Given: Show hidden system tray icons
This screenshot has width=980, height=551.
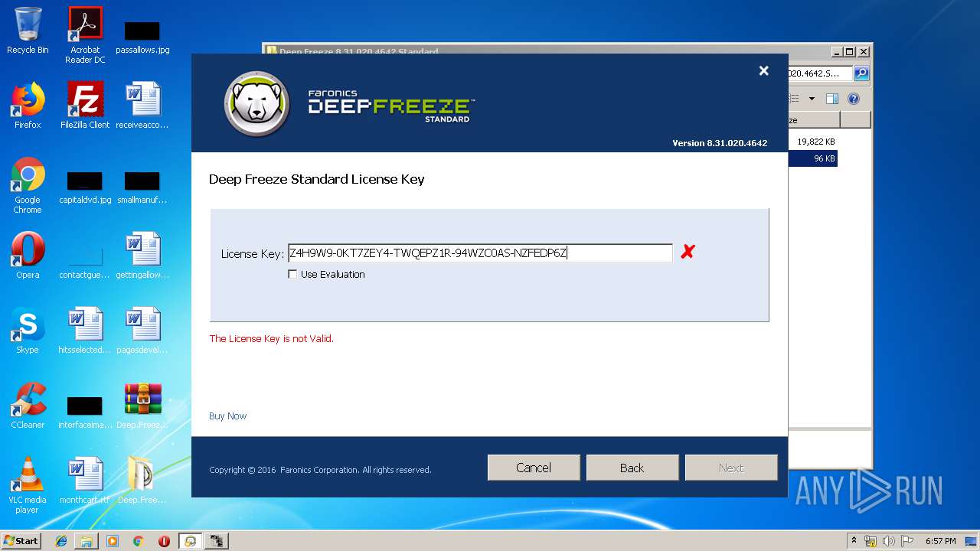Looking at the screenshot, I should click(x=854, y=540).
